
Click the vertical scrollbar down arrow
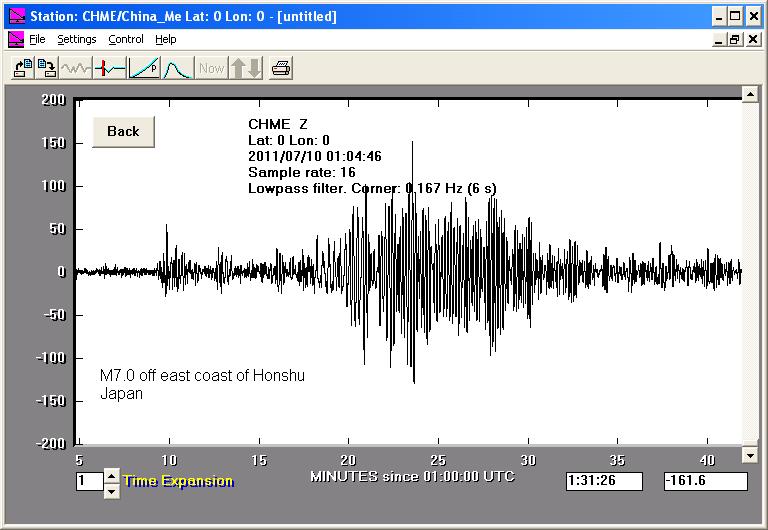pos(750,456)
